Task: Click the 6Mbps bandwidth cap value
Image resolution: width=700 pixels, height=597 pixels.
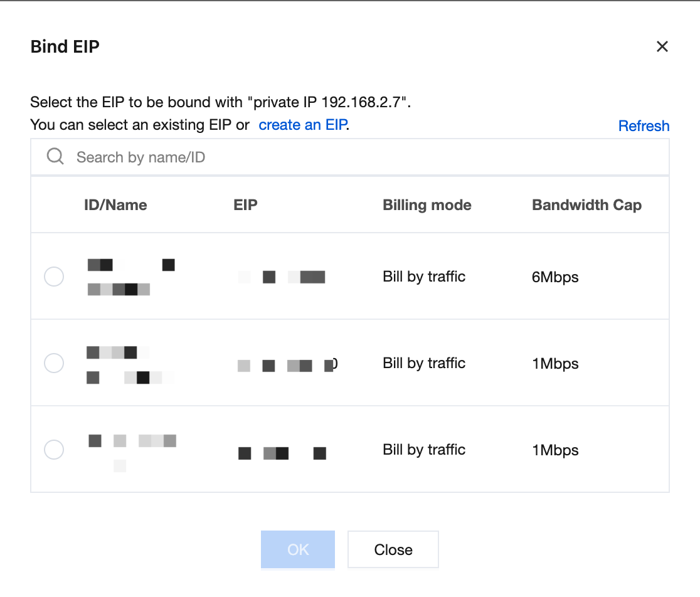Action: tap(555, 277)
